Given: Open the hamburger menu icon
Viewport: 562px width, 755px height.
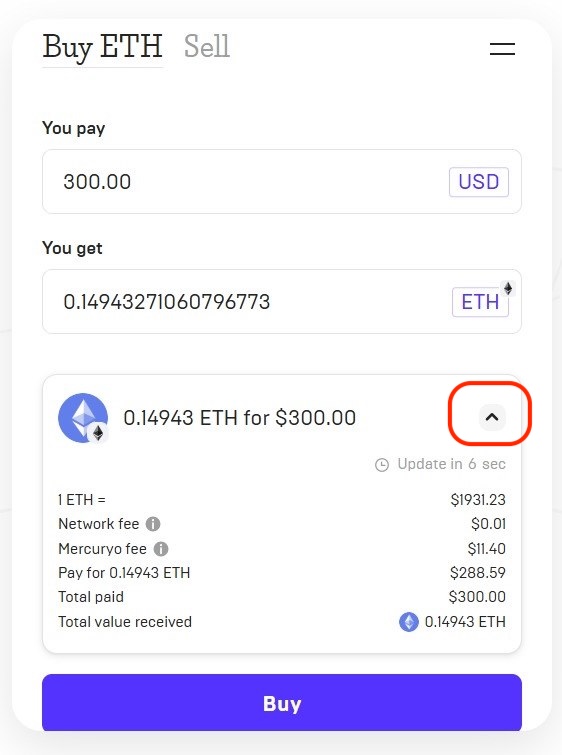Looking at the screenshot, I should (502, 49).
